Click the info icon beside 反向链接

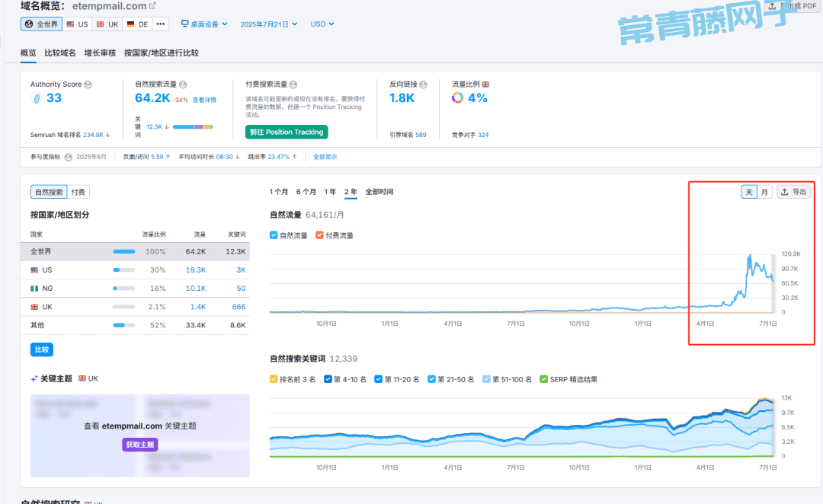pos(424,85)
